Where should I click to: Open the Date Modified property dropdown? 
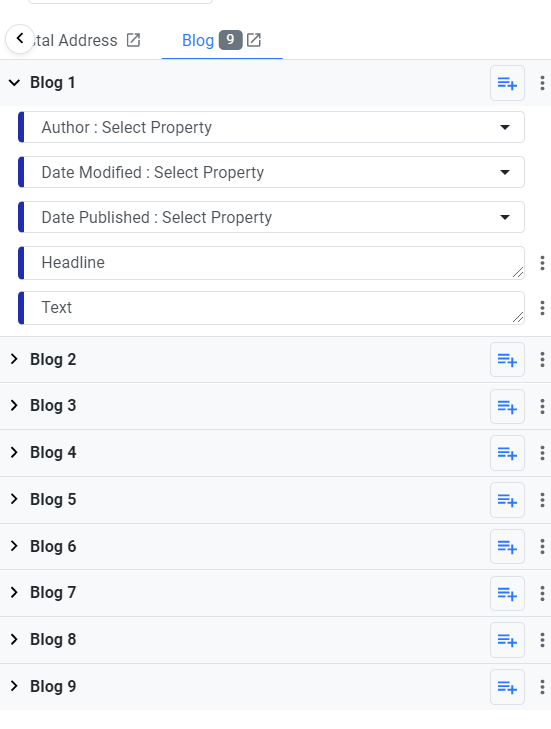pyautogui.click(x=274, y=172)
